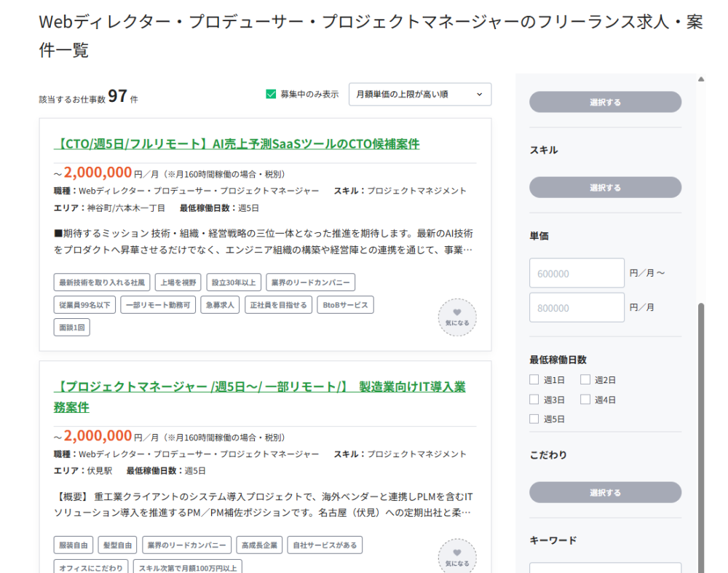Click the minimum price field showing 600000
The height and width of the screenshot is (573, 728).
(577, 274)
